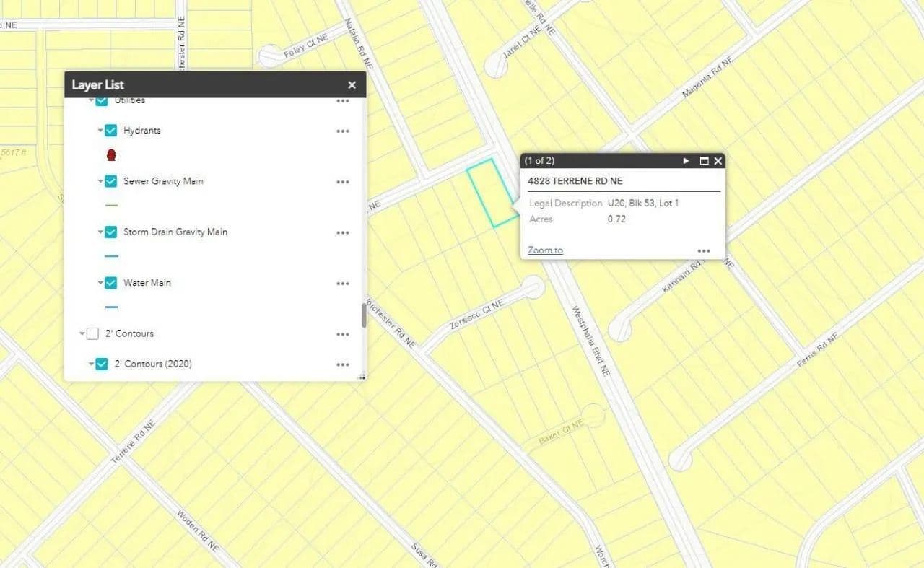Viewport: 924px width, 568px height.
Task: Collapse the Sewer Gravity Main legend
Action: coord(100,182)
